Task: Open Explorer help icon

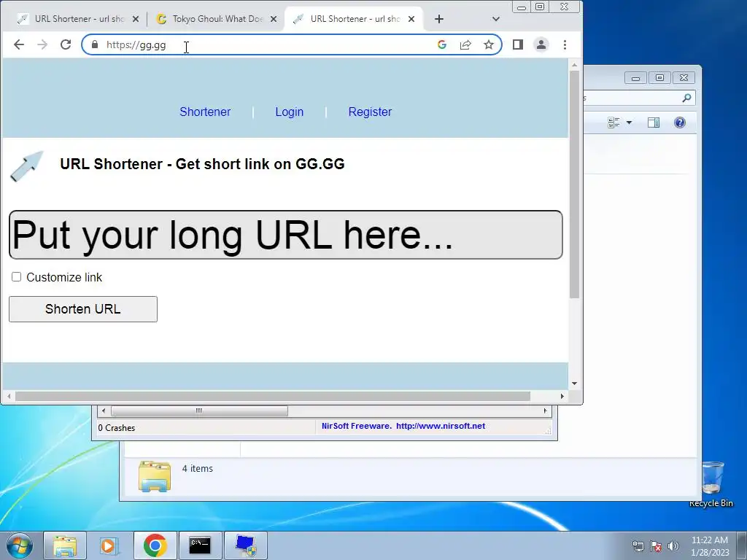Action: click(680, 122)
